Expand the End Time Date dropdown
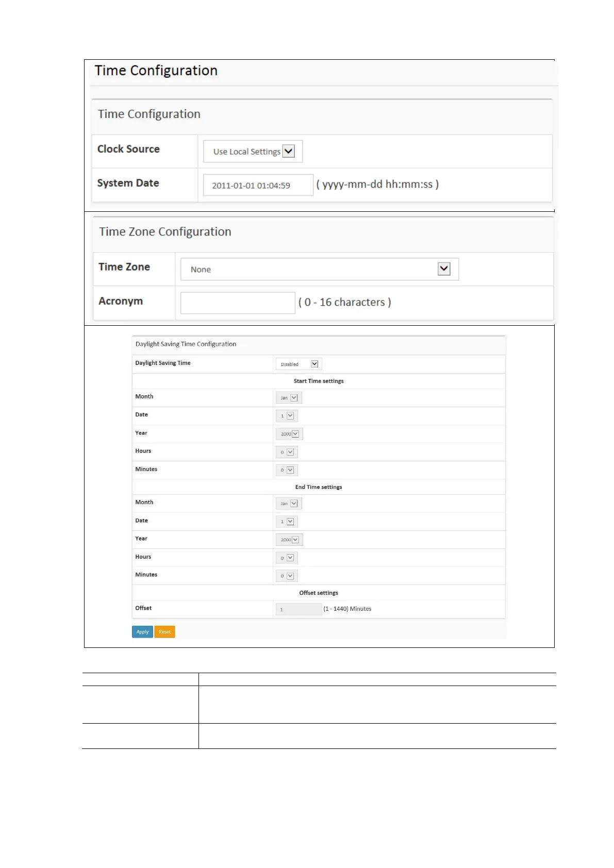Screen dimensions: 614x868 click(x=287, y=522)
